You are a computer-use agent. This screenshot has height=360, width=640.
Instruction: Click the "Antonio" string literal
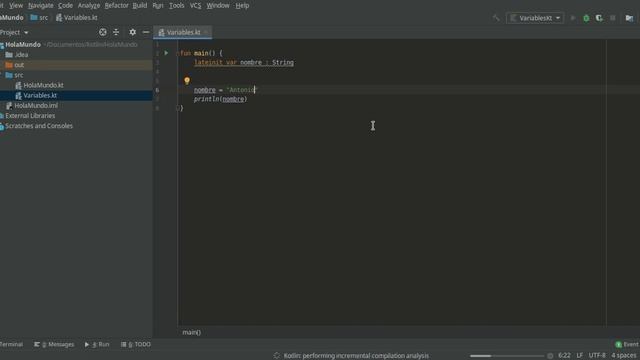242,90
